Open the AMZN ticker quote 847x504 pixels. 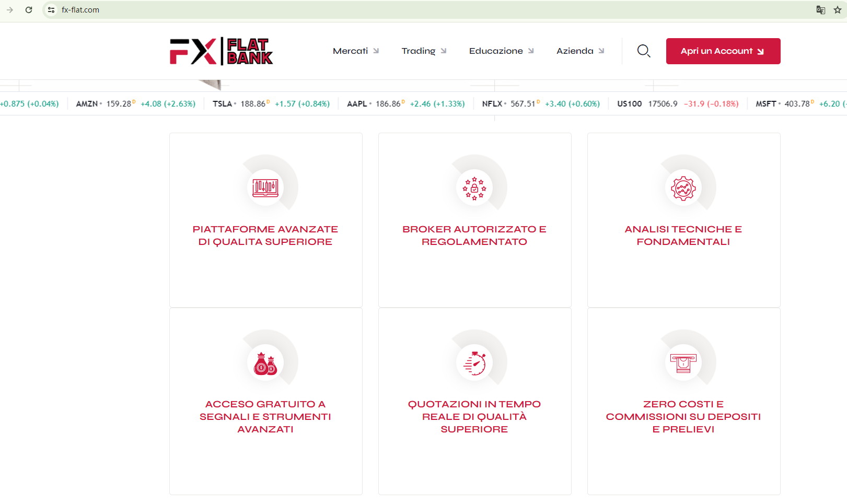click(x=136, y=104)
